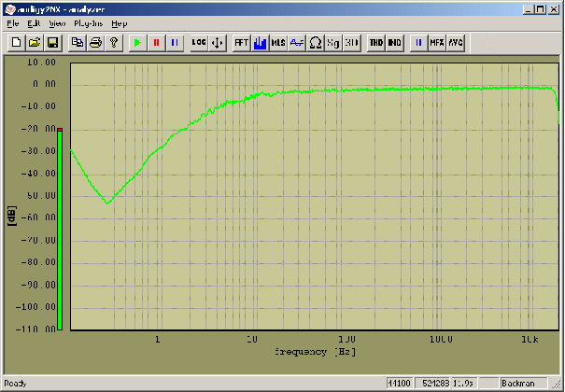
Task: Click the green input level meter
Action: [59, 230]
